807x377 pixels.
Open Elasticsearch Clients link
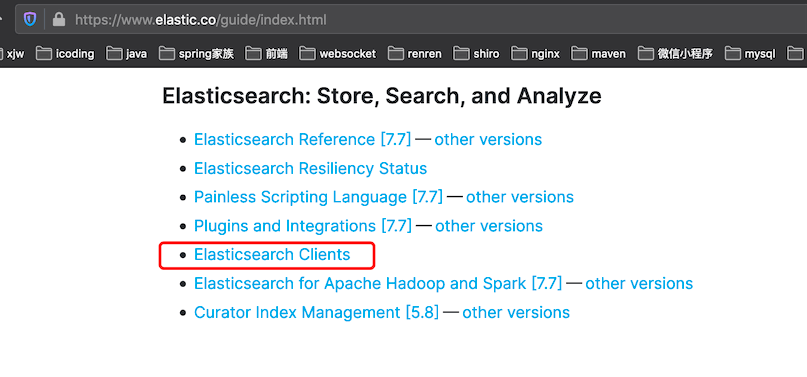click(x=272, y=255)
